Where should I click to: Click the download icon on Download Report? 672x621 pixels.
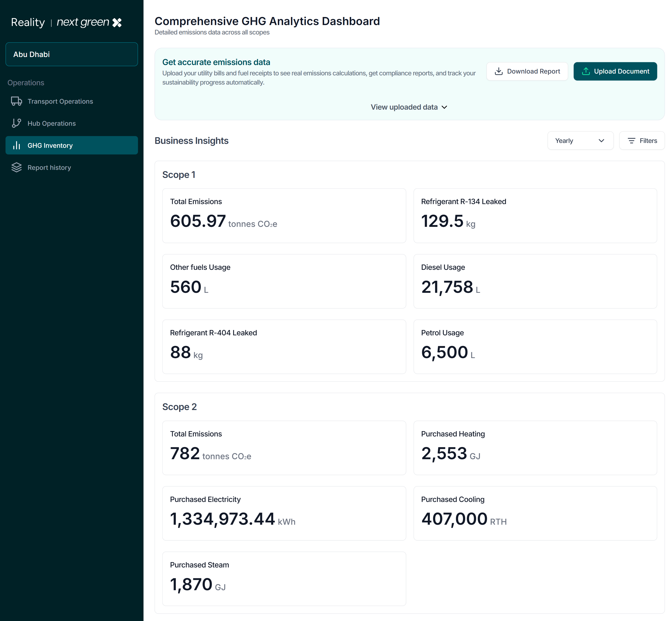499,71
